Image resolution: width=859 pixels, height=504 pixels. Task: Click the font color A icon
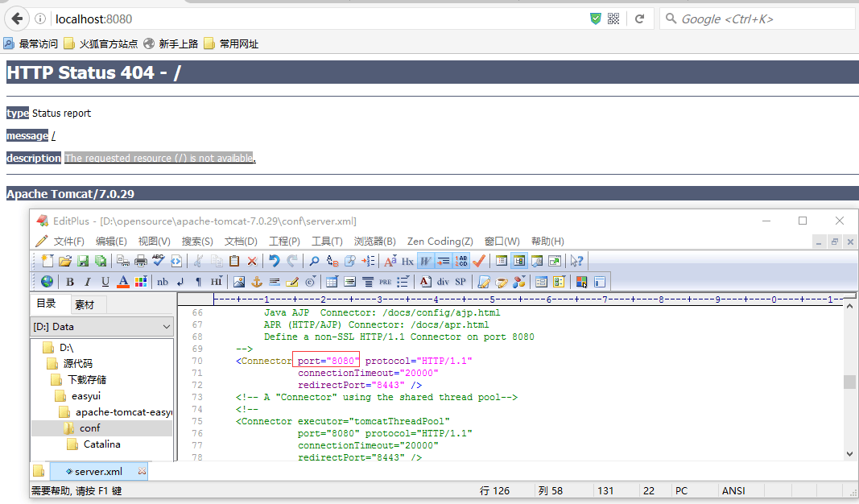pyautogui.click(x=123, y=282)
